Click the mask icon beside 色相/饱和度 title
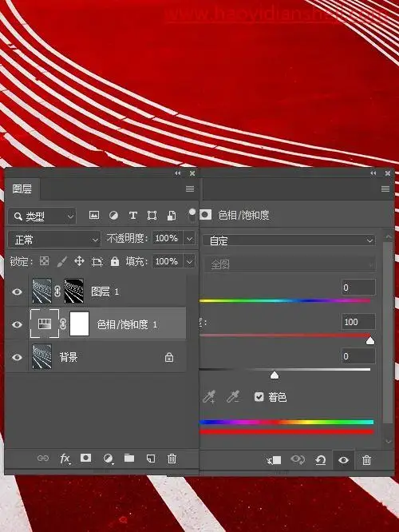 click(x=206, y=215)
